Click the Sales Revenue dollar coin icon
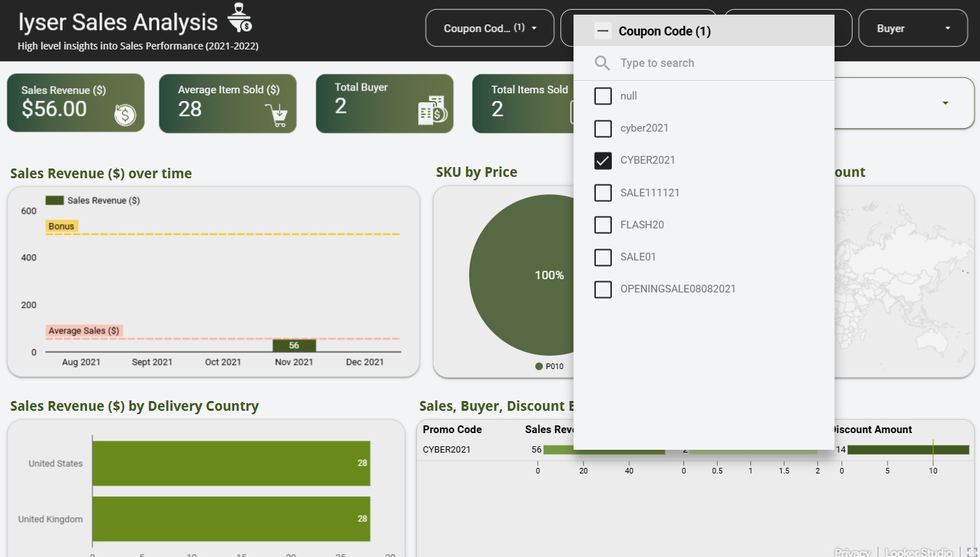This screenshot has width=980, height=557. point(125,115)
